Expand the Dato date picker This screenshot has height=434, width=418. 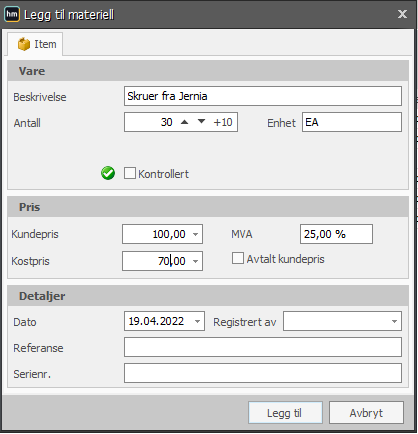click(197, 321)
